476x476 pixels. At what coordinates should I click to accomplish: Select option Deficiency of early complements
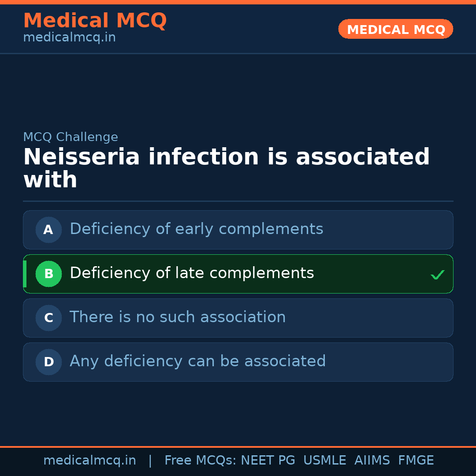(x=197, y=229)
